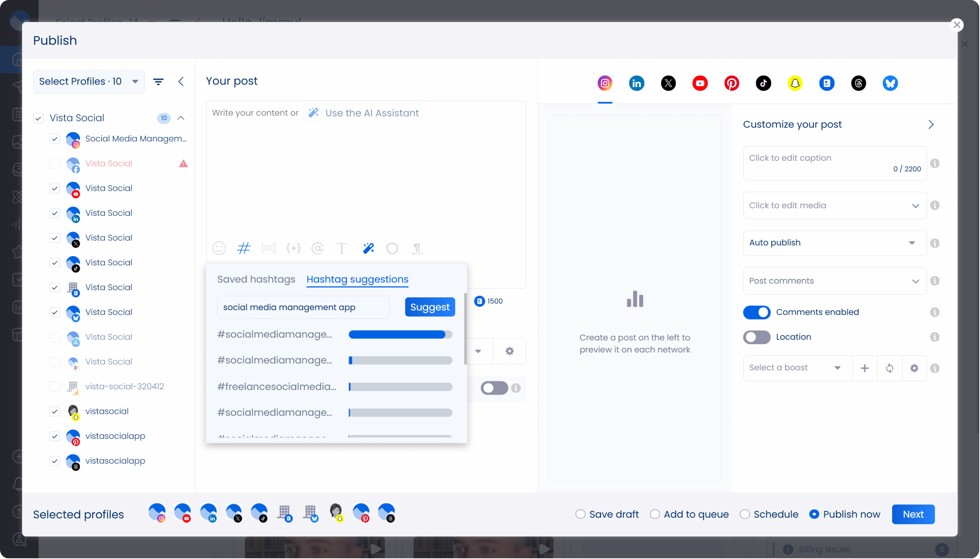
Task: Switch preview to Pinterest network icon
Action: tap(732, 83)
